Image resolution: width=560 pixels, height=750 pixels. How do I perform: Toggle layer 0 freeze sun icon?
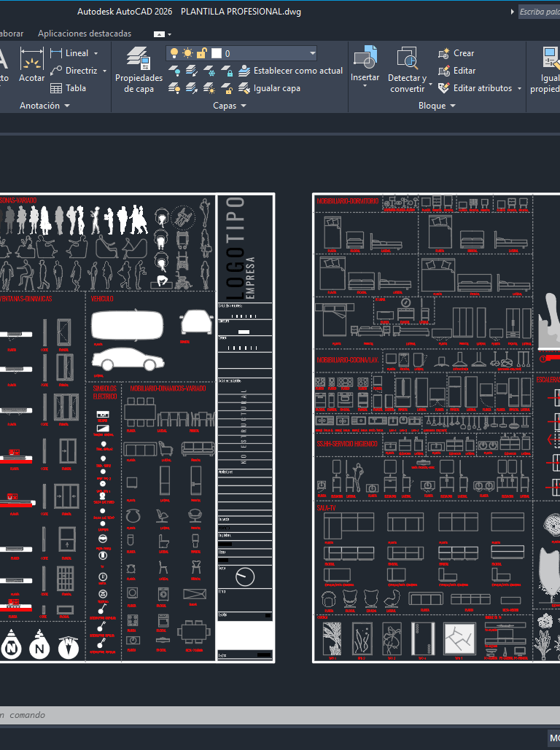tap(187, 53)
